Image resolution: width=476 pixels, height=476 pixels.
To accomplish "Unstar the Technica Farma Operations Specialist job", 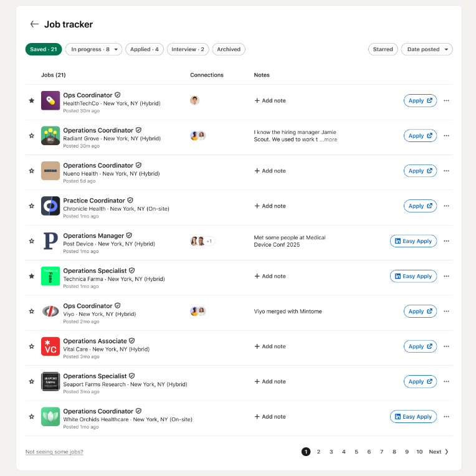I will click(32, 276).
